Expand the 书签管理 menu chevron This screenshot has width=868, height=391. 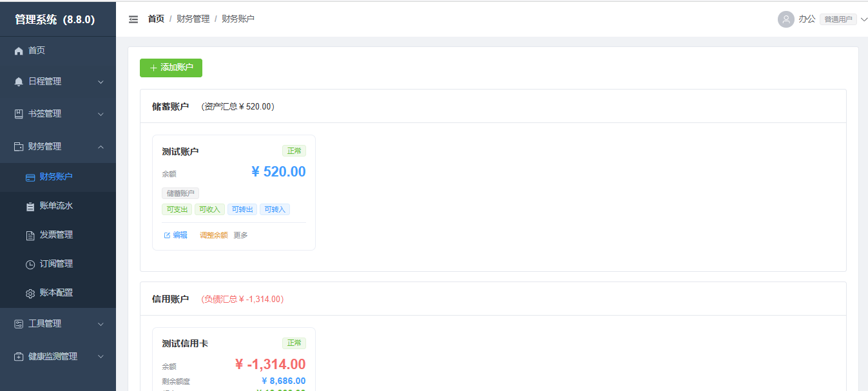tap(101, 114)
